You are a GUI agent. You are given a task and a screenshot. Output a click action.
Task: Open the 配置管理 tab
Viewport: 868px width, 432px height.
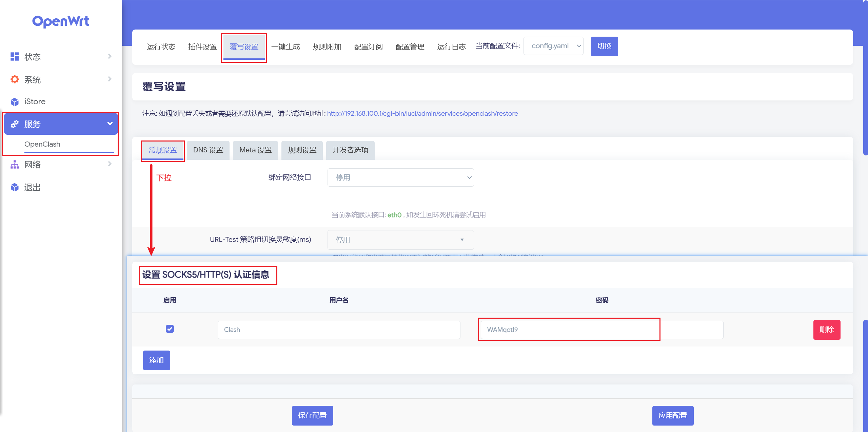click(410, 46)
